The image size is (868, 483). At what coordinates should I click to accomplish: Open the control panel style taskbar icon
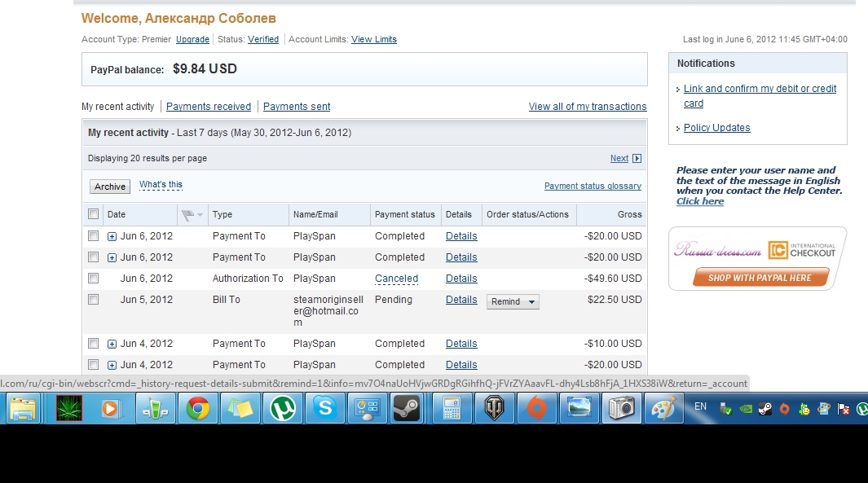(367, 409)
